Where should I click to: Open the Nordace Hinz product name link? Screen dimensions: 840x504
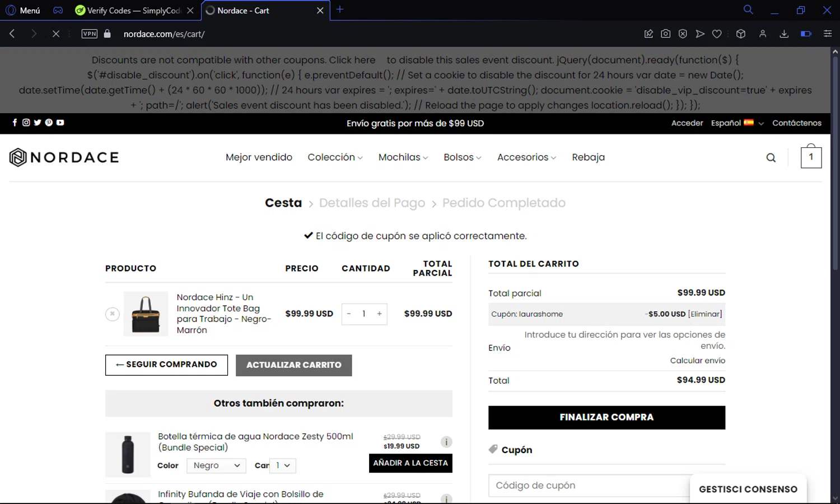point(224,314)
